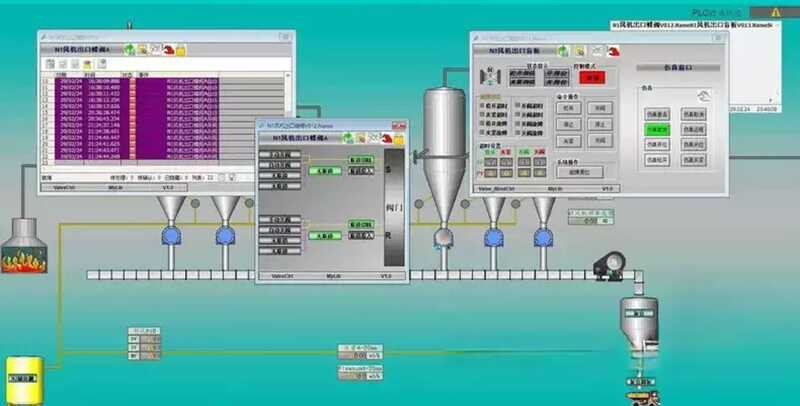Tick the top checkbox in left column of faceplate
The width and height of the screenshot is (800, 406).
(481, 106)
